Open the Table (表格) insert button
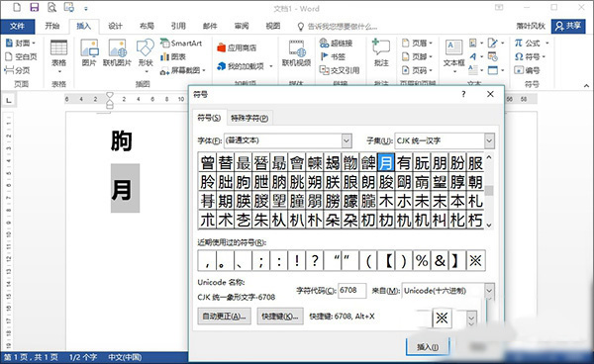 [58, 56]
